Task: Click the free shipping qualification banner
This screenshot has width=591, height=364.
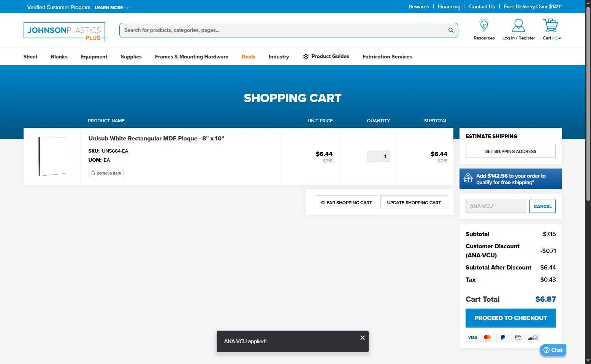Action: coord(510,179)
